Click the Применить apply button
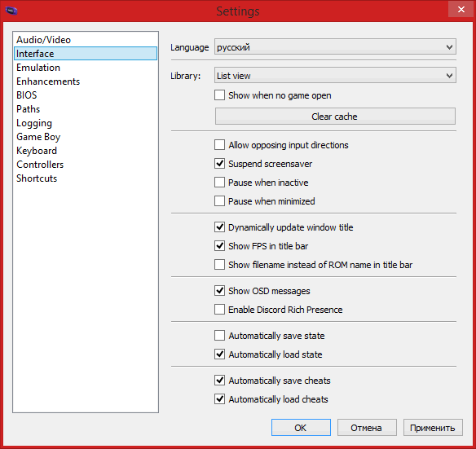The width and height of the screenshot is (476, 449). coord(433,428)
